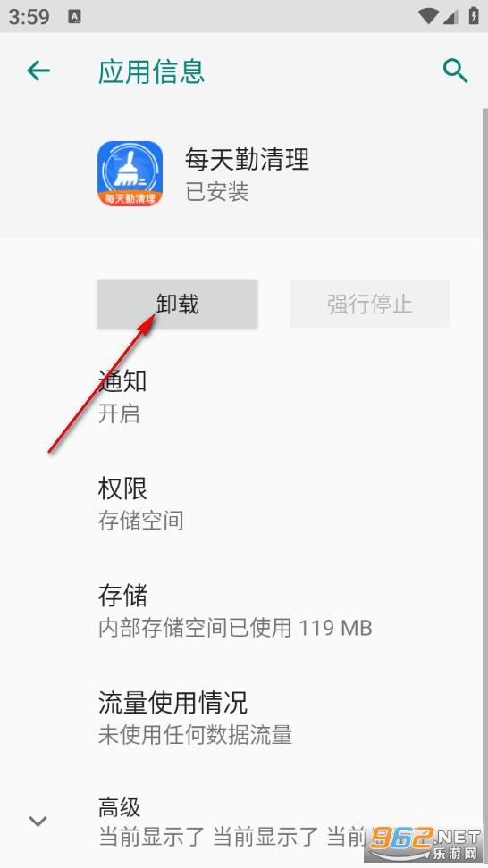Open the 权限 permissions entry

244,504
